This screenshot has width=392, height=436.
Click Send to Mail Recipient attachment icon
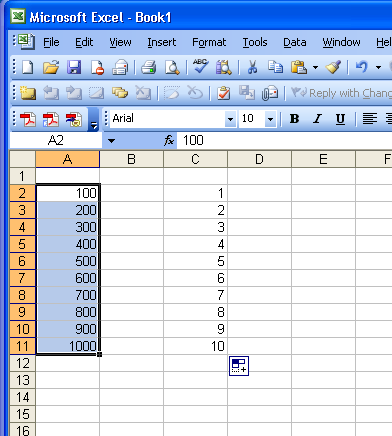pos(270,93)
